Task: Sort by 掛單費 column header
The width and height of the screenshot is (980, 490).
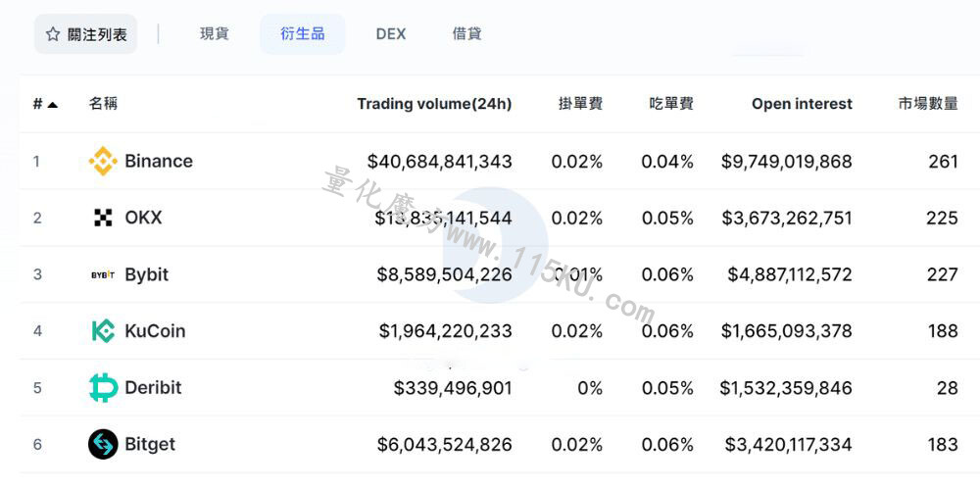Action: (580, 104)
